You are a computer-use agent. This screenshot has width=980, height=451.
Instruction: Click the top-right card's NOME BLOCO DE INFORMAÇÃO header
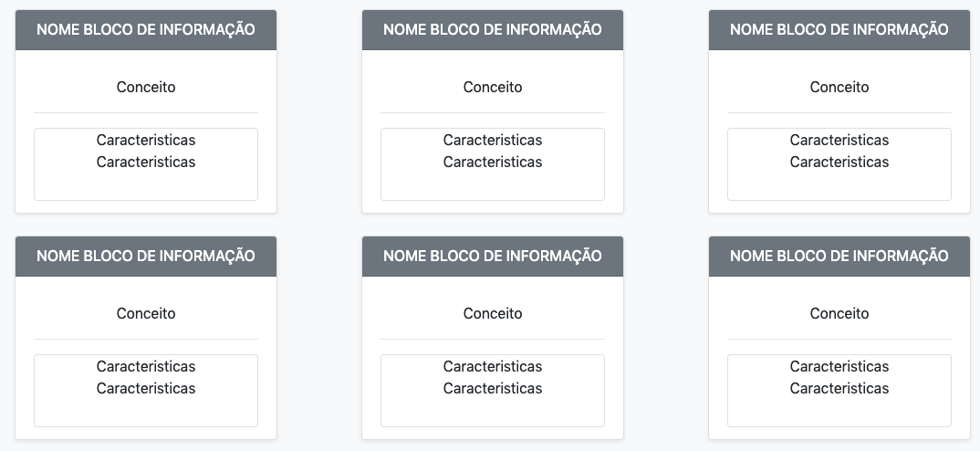click(x=839, y=29)
